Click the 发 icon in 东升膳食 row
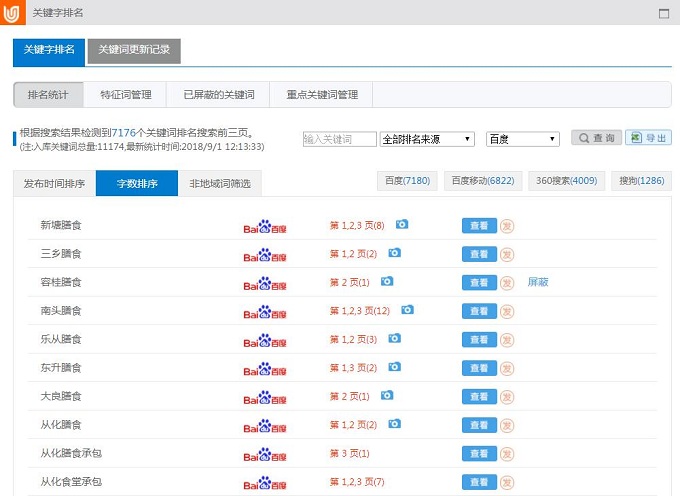 click(x=507, y=368)
